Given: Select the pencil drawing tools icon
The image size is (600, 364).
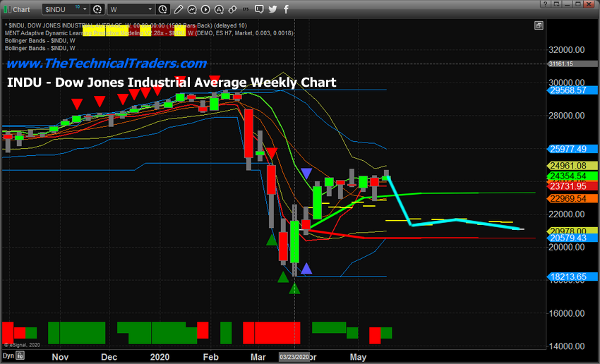Looking at the screenshot, I should click(178, 9).
